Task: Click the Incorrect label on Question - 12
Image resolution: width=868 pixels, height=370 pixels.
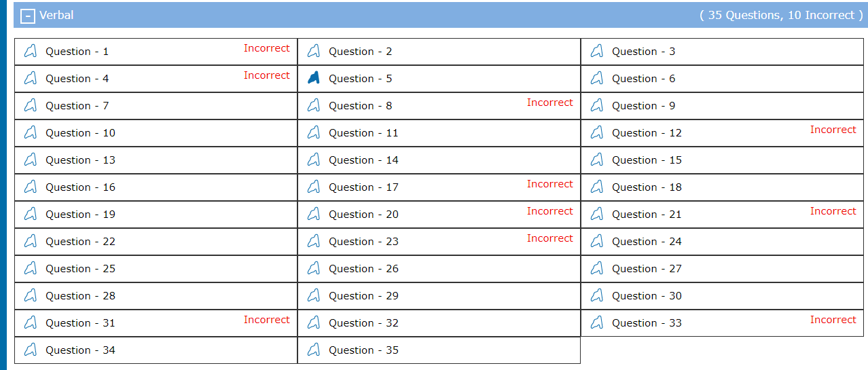Action: pyautogui.click(x=833, y=130)
